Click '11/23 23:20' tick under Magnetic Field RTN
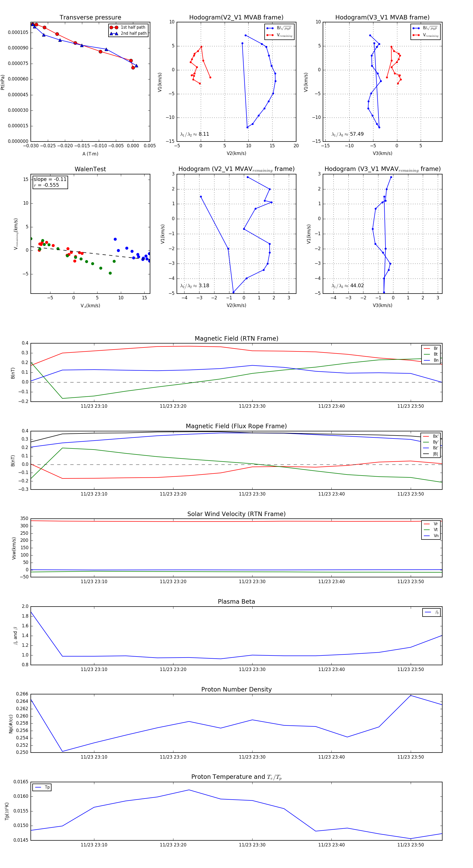This screenshot has height=868, width=473. click(x=173, y=406)
